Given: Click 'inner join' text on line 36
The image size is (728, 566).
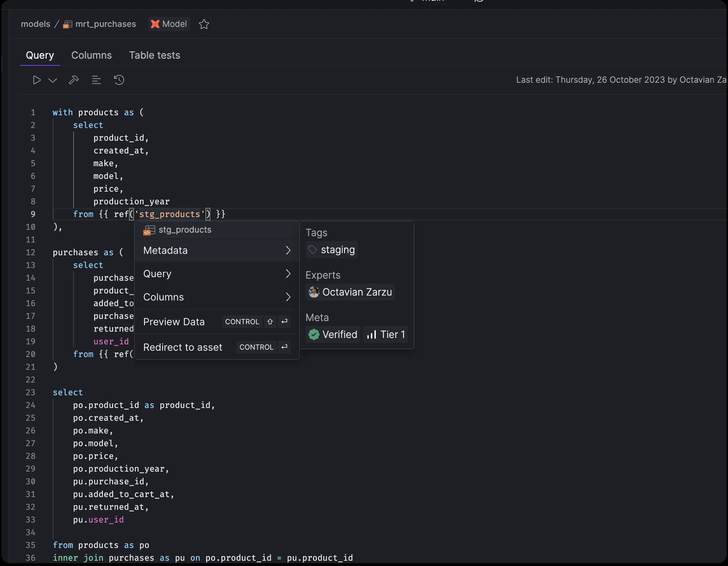Looking at the screenshot, I should pos(78,558).
